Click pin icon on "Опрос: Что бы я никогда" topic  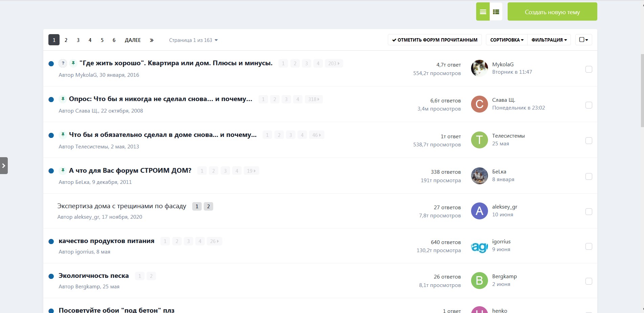63,99
